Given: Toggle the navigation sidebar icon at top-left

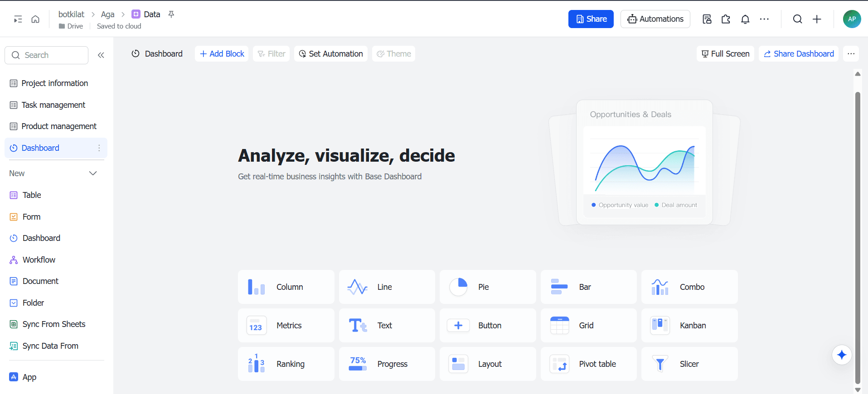Looking at the screenshot, I should tap(18, 19).
